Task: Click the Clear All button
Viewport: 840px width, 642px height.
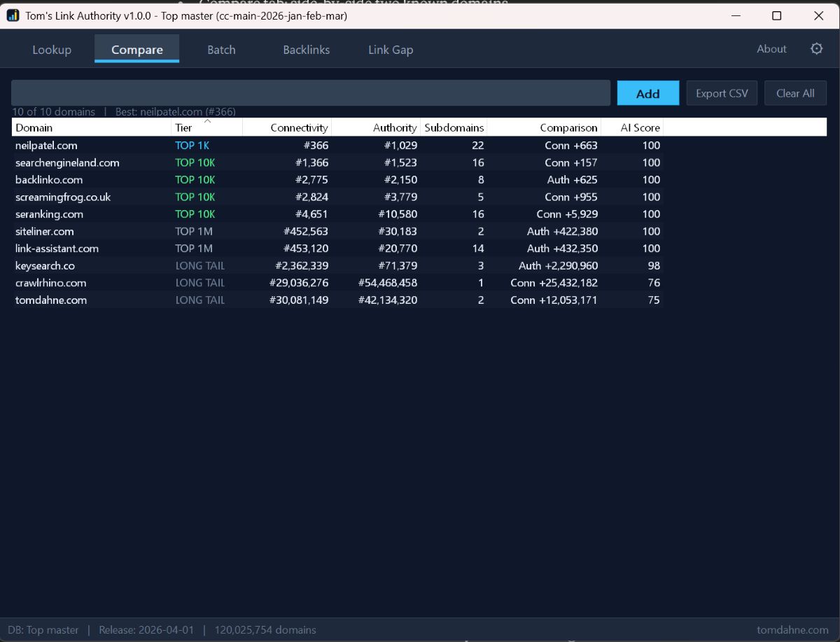Action: (795, 93)
